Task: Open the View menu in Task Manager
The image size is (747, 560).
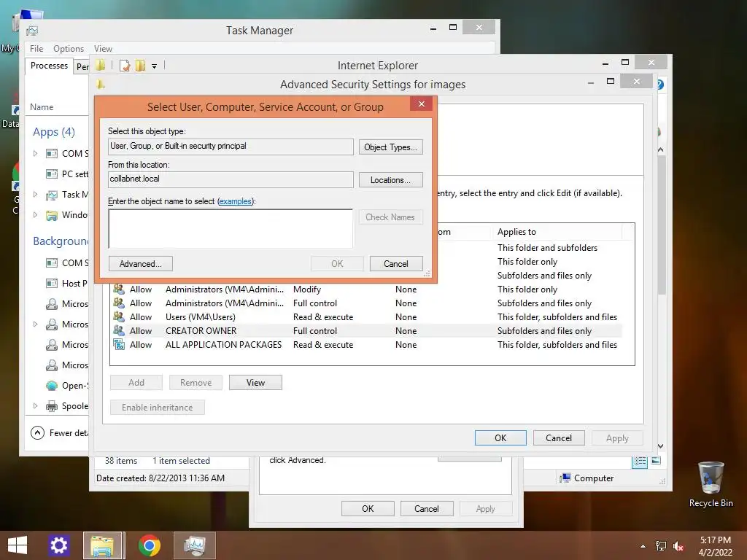Action: [103, 49]
